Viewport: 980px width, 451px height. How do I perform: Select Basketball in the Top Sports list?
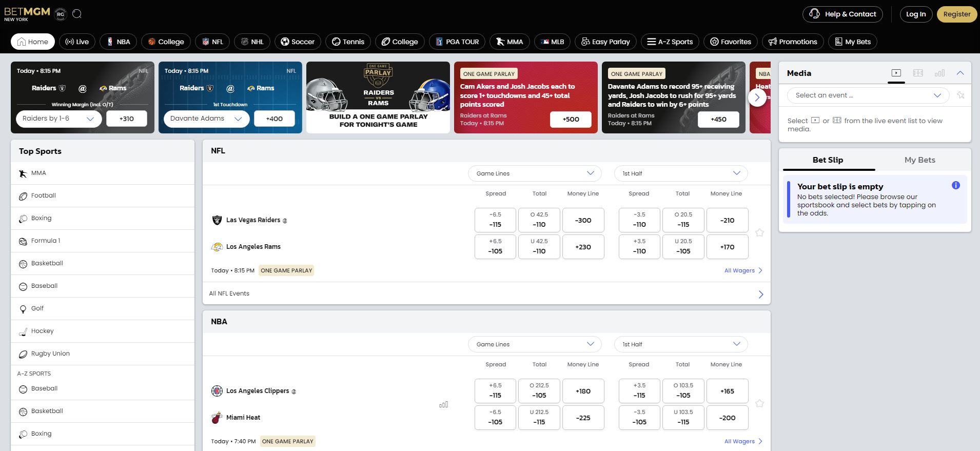[103, 263]
